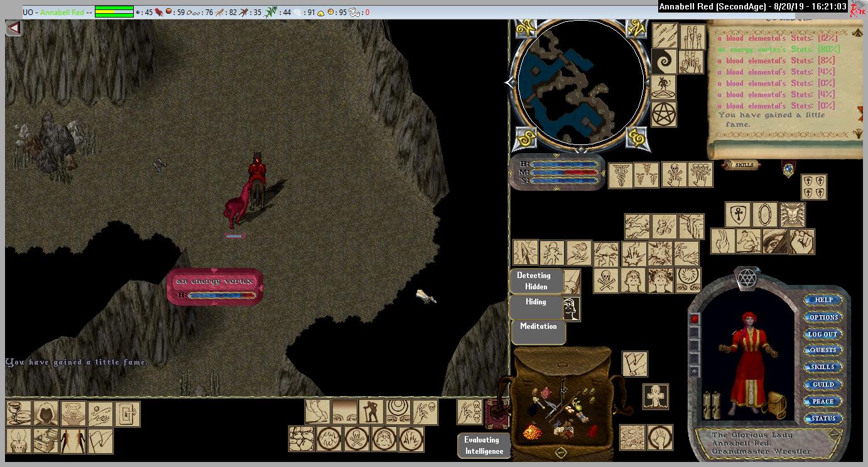Click the pentagram spell icon
The width and height of the screenshot is (868, 467).
tap(664, 114)
